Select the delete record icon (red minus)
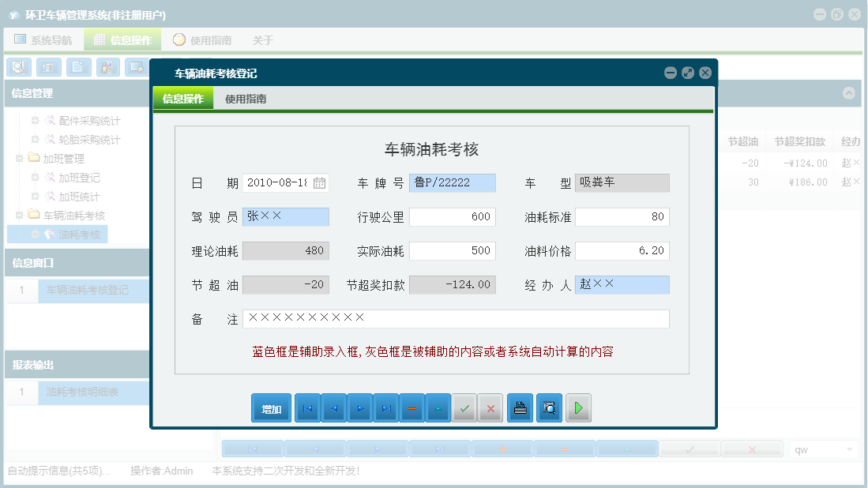The width and height of the screenshot is (868, 488). tap(412, 408)
